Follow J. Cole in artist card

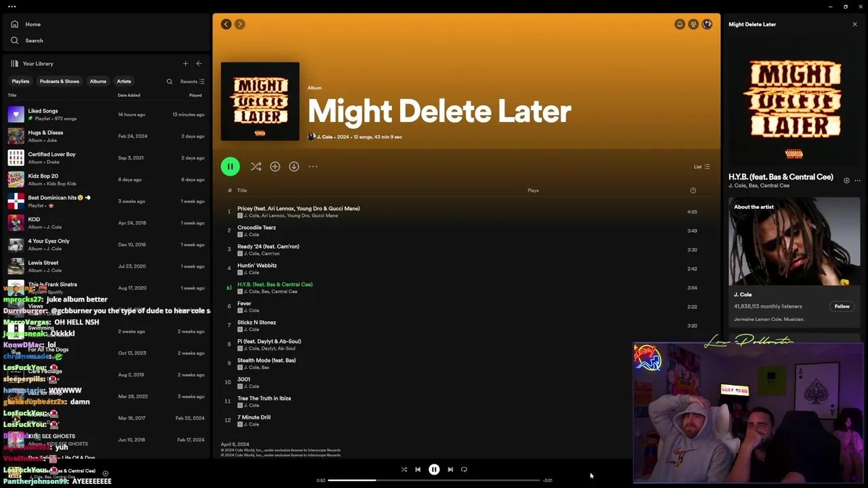[842, 306]
